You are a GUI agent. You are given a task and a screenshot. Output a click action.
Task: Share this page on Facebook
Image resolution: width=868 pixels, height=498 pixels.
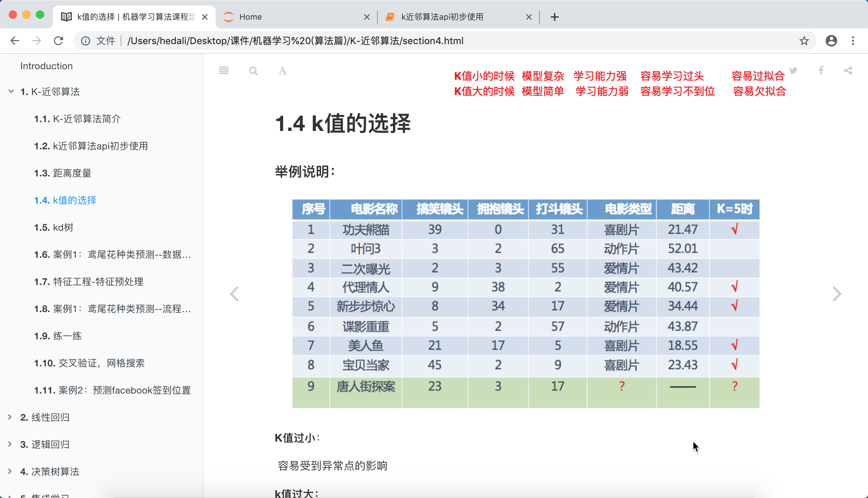(x=821, y=71)
